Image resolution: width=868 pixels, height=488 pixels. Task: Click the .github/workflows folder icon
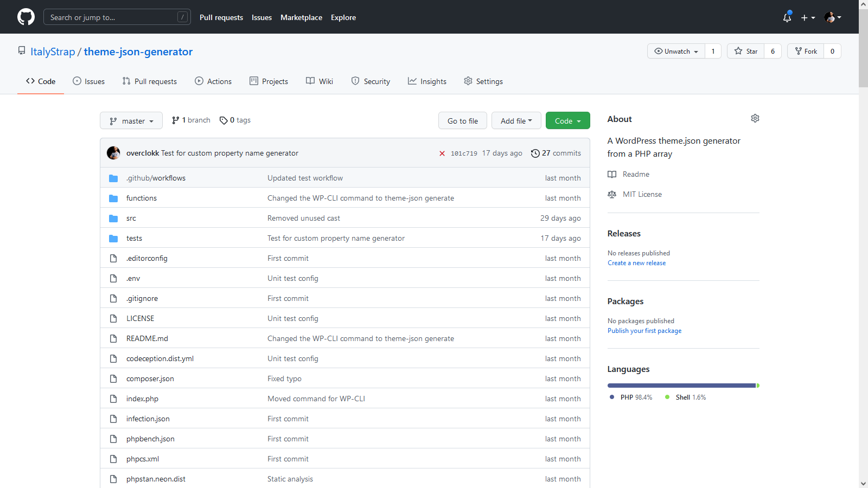click(113, 178)
